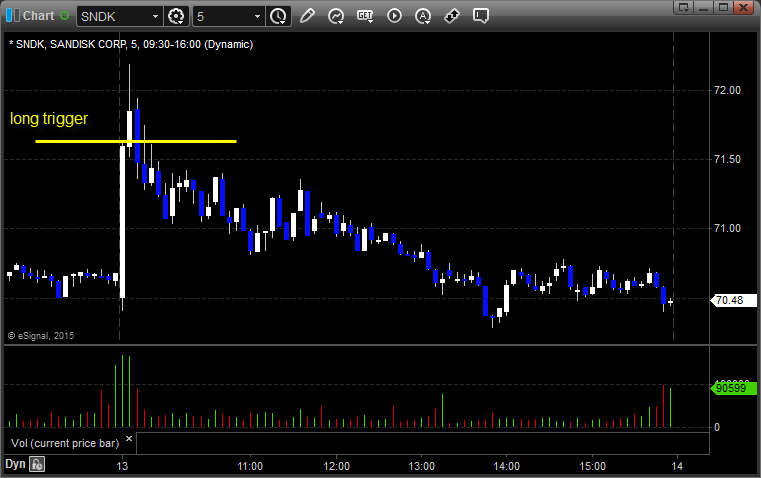
Task: Close the chart window
Action: click(x=743, y=7)
